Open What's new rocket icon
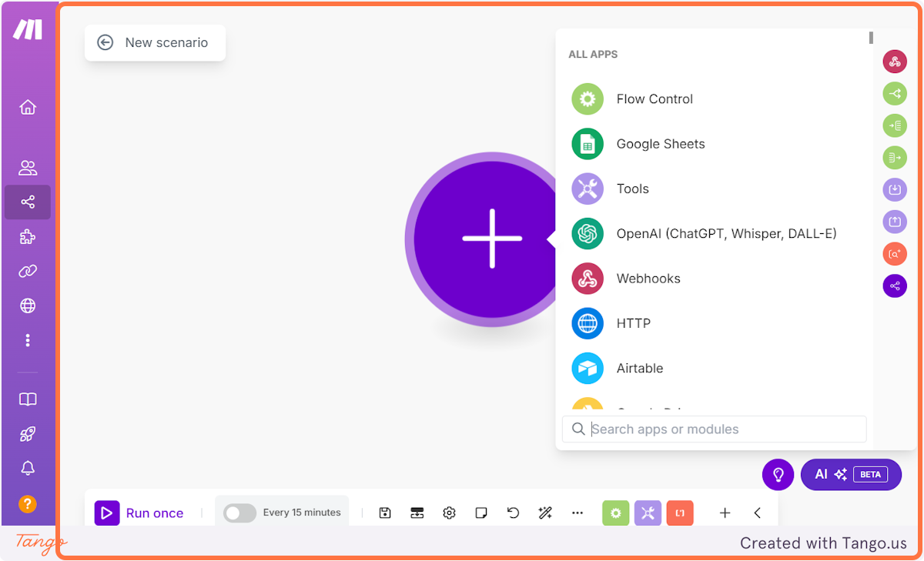Image resolution: width=924 pixels, height=561 pixels. 28,434
